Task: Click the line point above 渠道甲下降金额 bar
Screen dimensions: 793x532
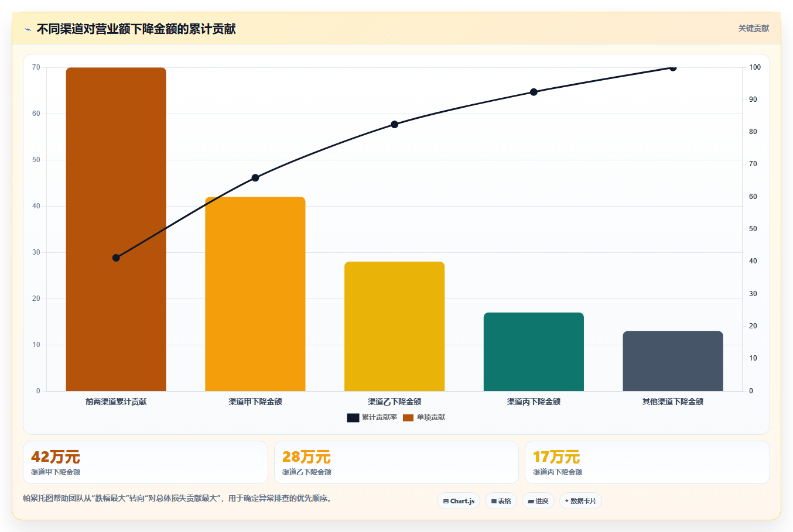Action: [x=255, y=178]
